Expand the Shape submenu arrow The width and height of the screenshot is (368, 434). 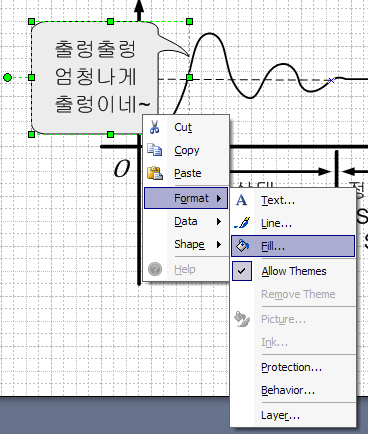[219, 244]
